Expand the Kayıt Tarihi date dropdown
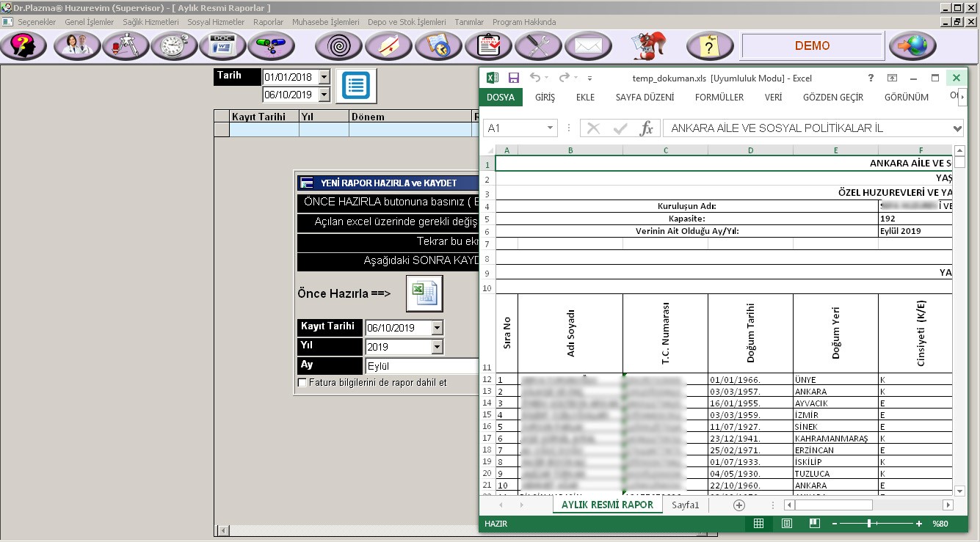The image size is (980, 542). tap(438, 328)
